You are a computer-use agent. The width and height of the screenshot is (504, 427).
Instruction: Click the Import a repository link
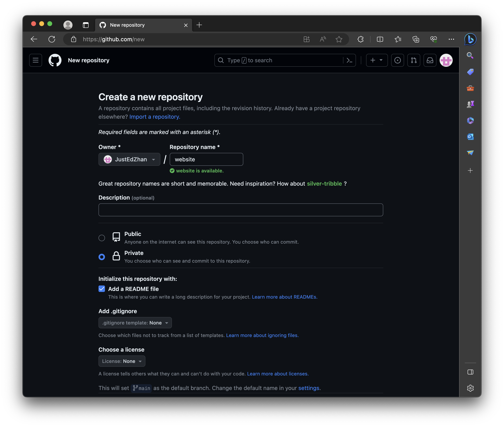point(155,117)
